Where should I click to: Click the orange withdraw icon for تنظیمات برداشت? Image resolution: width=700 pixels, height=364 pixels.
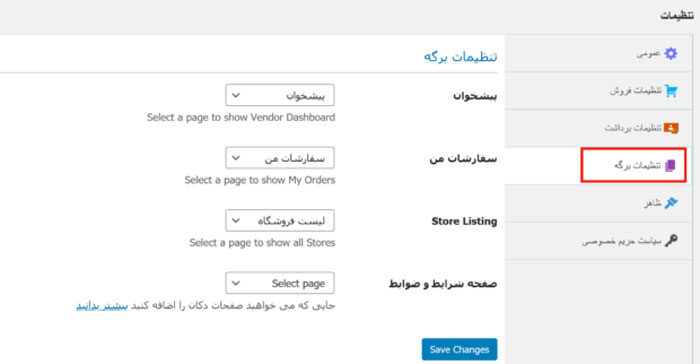[671, 128]
